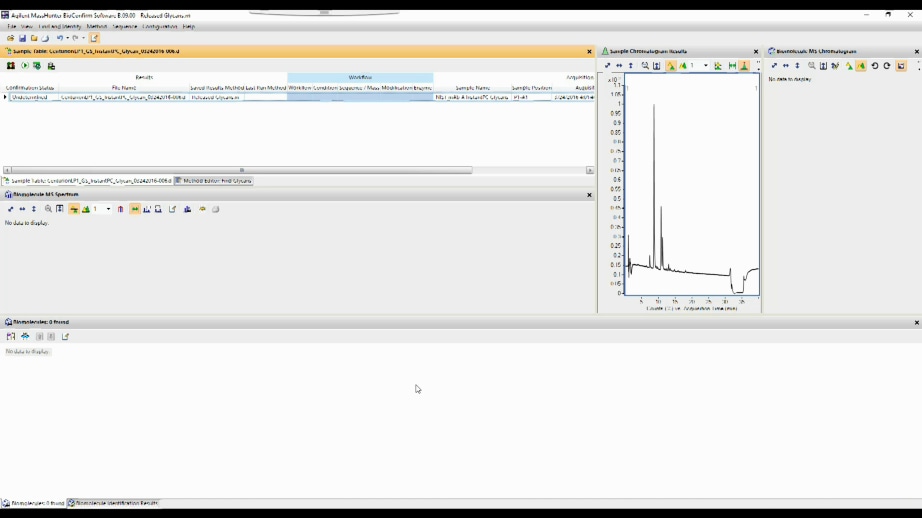922x518 pixels.
Task: Click the green Run icon in Sample Table toolbar
Action: 25,66
